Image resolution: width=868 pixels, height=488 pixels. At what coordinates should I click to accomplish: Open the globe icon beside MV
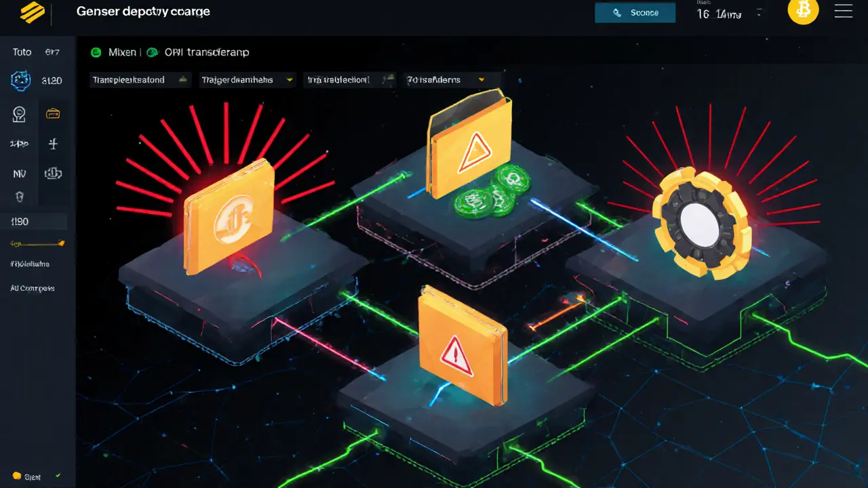tap(53, 173)
